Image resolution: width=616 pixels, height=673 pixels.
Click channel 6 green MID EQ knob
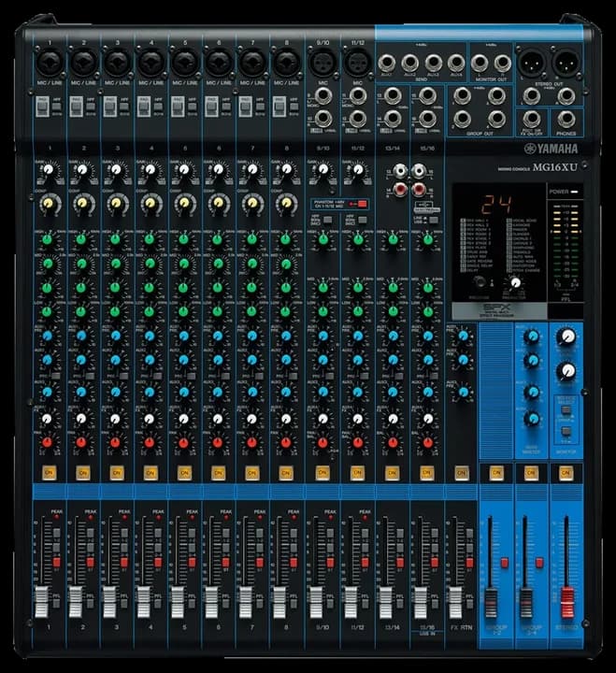pos(218,263)
